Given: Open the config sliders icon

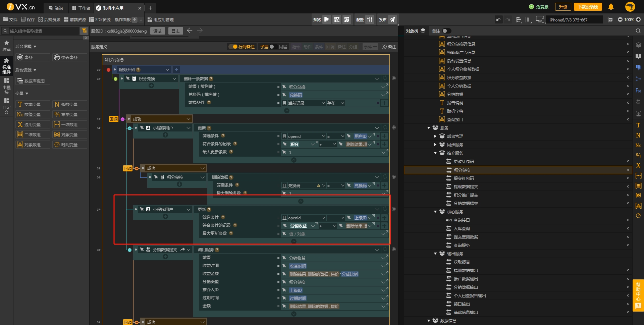Looking at the screenshot, I should 370,19.
